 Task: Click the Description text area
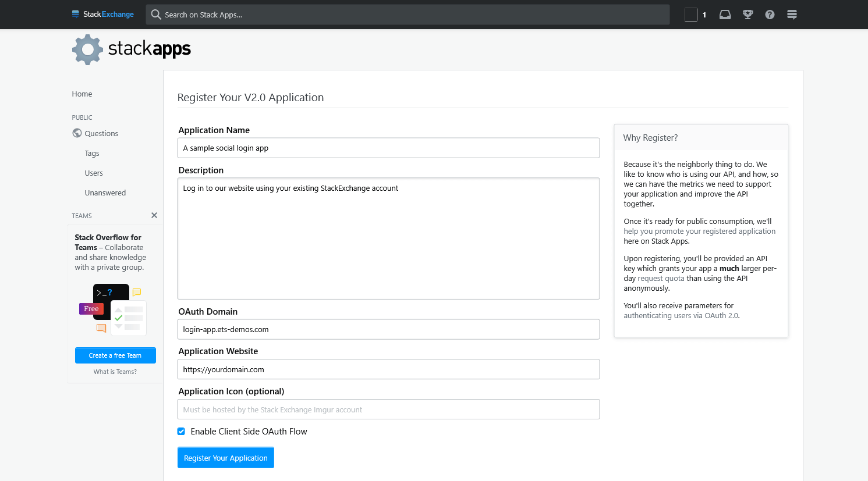coord(388,238)
